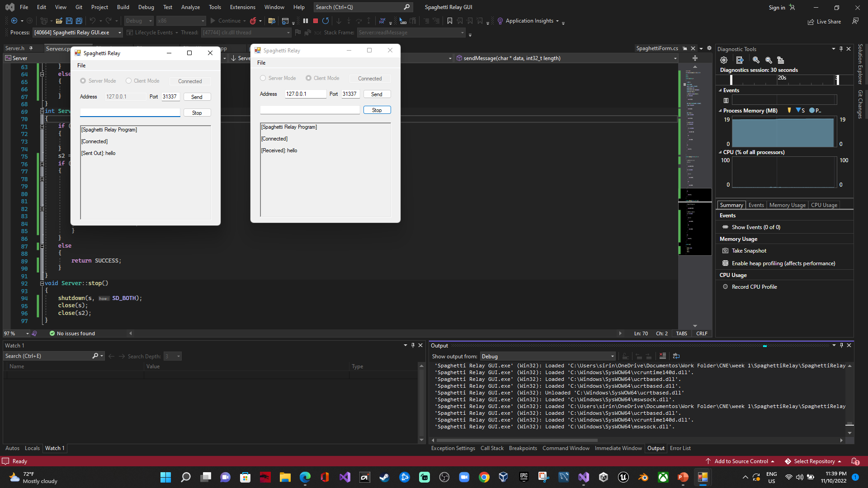Click the Hot Reload flame icon

[253, 21]
